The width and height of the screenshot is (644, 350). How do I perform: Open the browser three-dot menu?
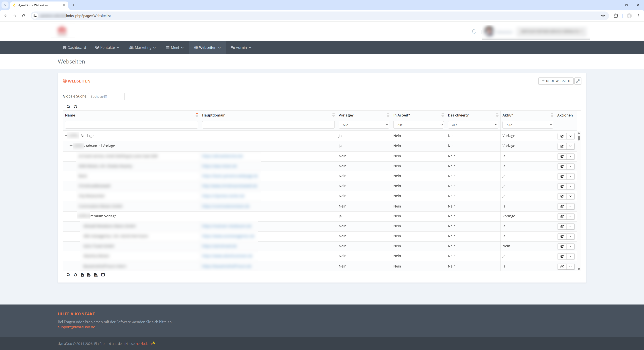pyautogui.click(x=638, y=16)
